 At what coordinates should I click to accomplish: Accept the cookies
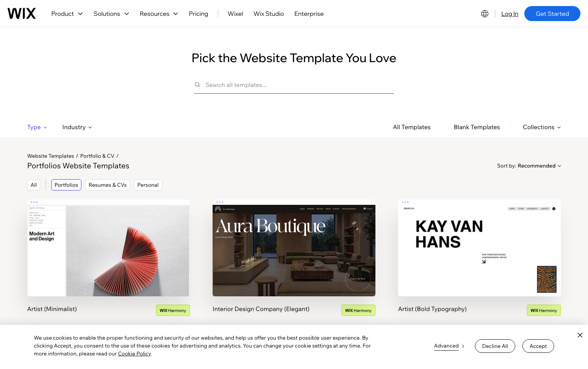(x=538, y=346)
